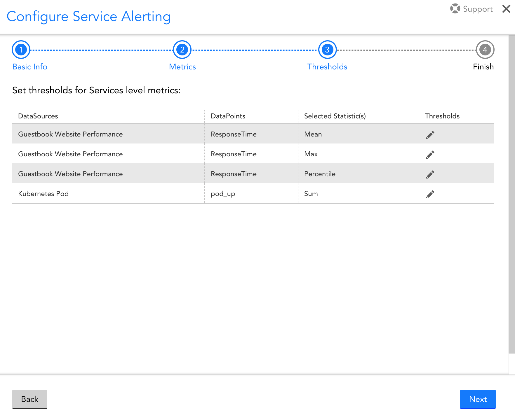Select Guestbook Website Performance in Max row
The width and height of the screenshot is (515, 420).
click(70, 154)
